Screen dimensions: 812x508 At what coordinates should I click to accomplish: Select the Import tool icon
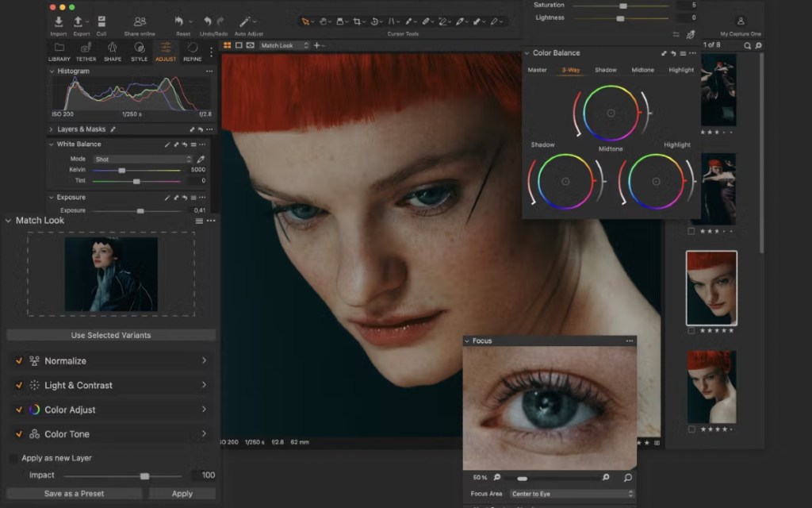coord(58,20)
